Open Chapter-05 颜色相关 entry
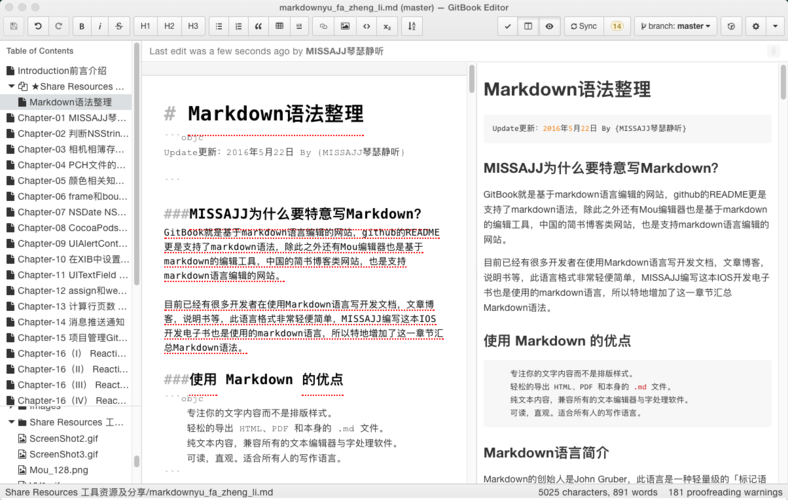This screenshot has width=788, height=500. click(x=66, y=181)
